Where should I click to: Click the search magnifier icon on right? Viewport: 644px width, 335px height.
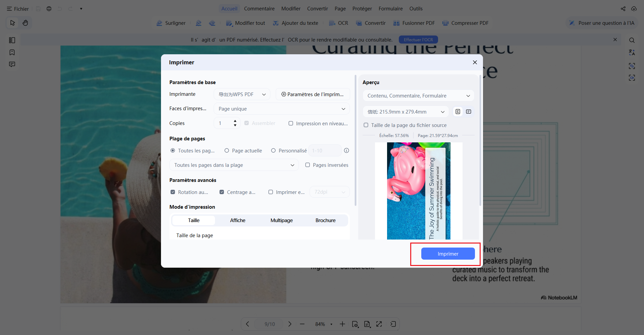tap(632, 40)
